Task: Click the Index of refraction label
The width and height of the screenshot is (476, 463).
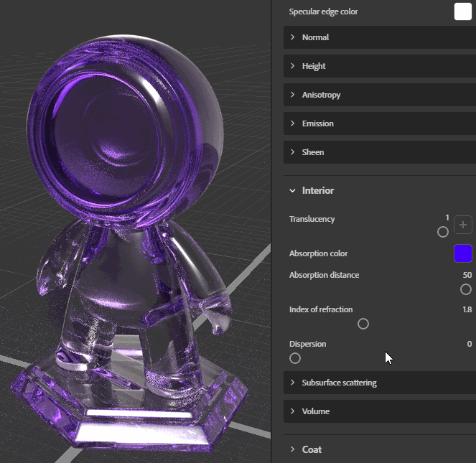Action: point(321,309)
